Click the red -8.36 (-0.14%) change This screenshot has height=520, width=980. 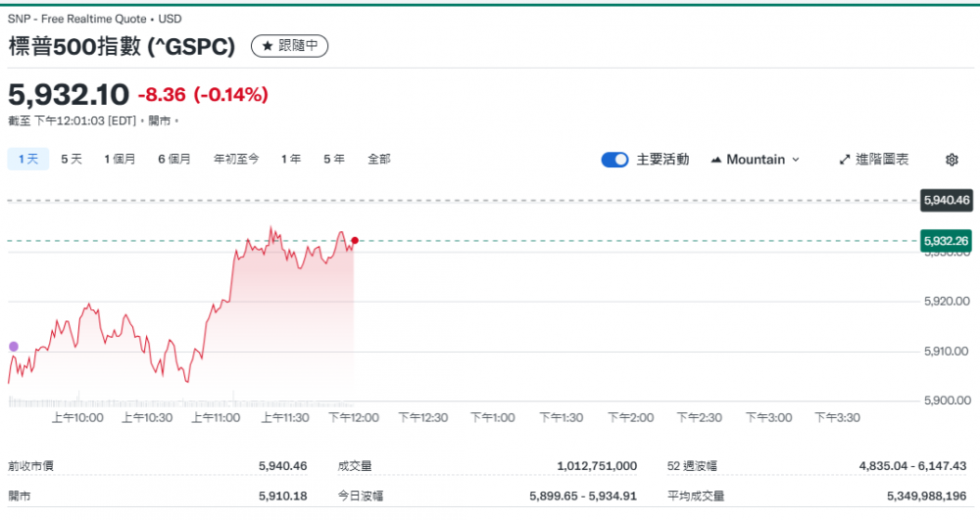pos(203,95)
